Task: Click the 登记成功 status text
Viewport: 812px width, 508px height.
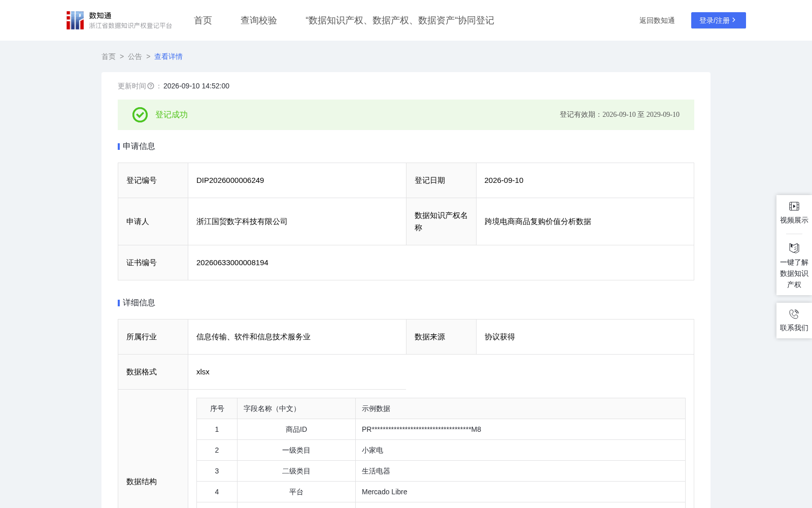Action: (172, 115)
